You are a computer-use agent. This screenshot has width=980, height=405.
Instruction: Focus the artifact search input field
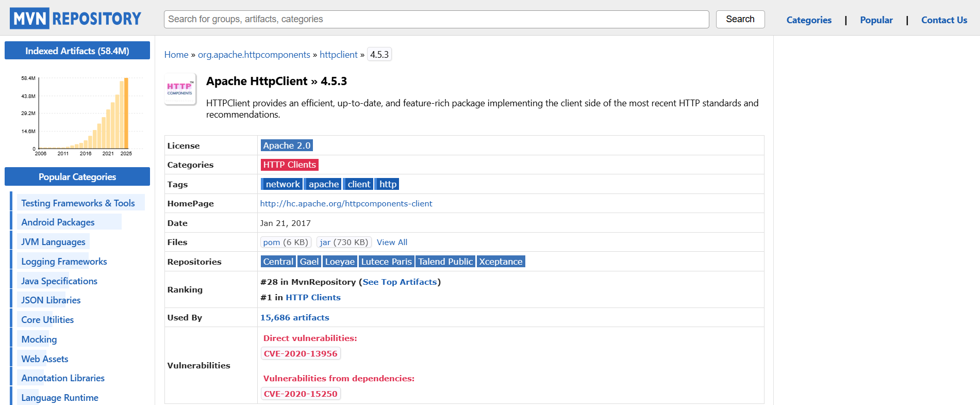[x=436, y=19]
